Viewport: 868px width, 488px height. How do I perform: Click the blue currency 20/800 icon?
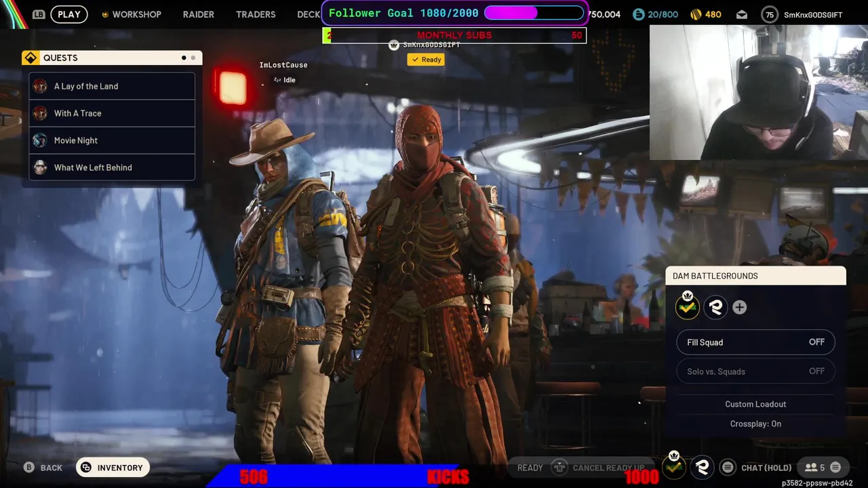(x=638, y=14)
